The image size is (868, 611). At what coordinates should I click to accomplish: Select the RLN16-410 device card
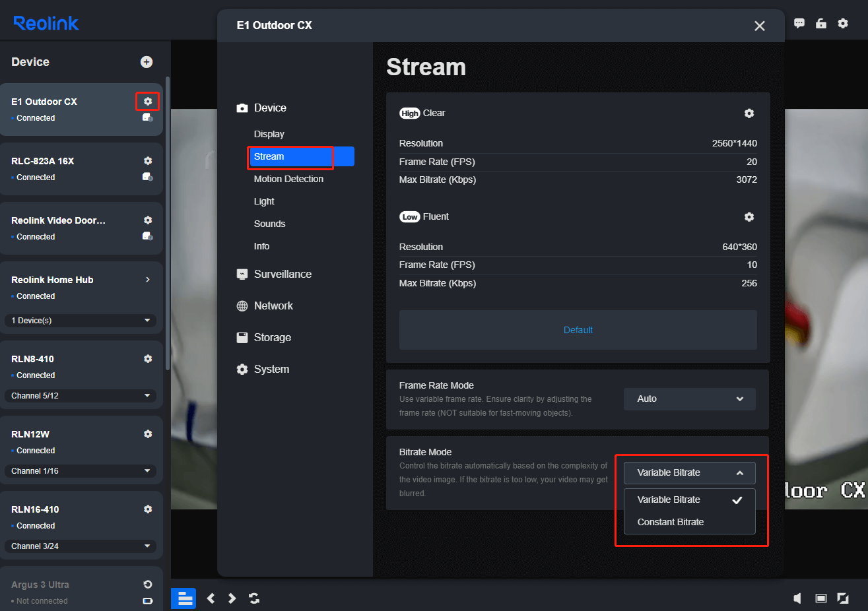click(81, 525)
